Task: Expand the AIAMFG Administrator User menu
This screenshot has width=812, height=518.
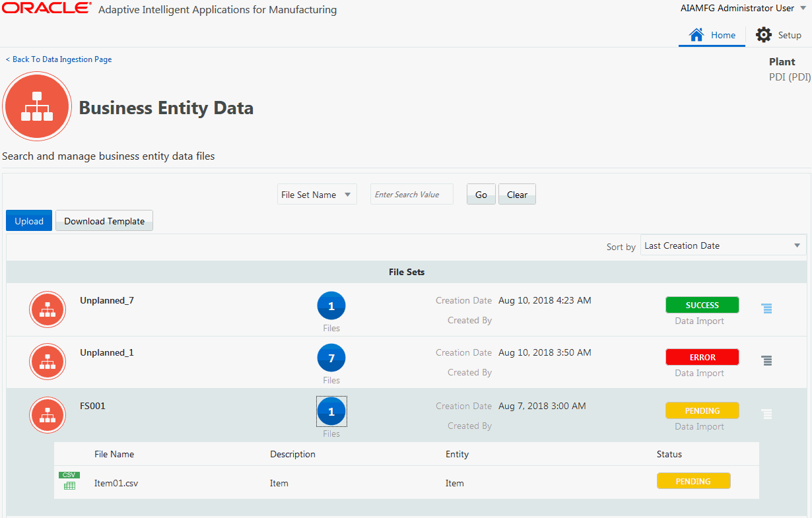Action: point(743,9)
